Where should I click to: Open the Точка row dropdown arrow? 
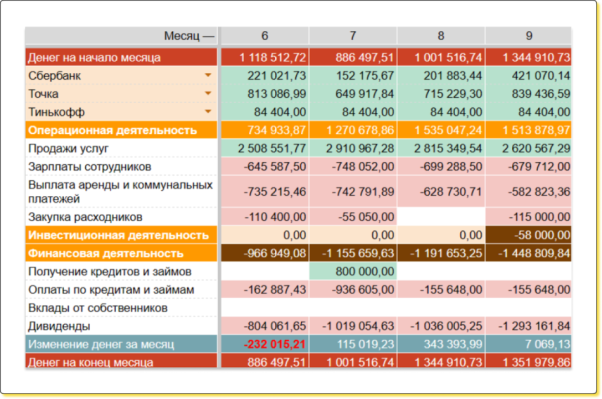[x=208, y=93]
